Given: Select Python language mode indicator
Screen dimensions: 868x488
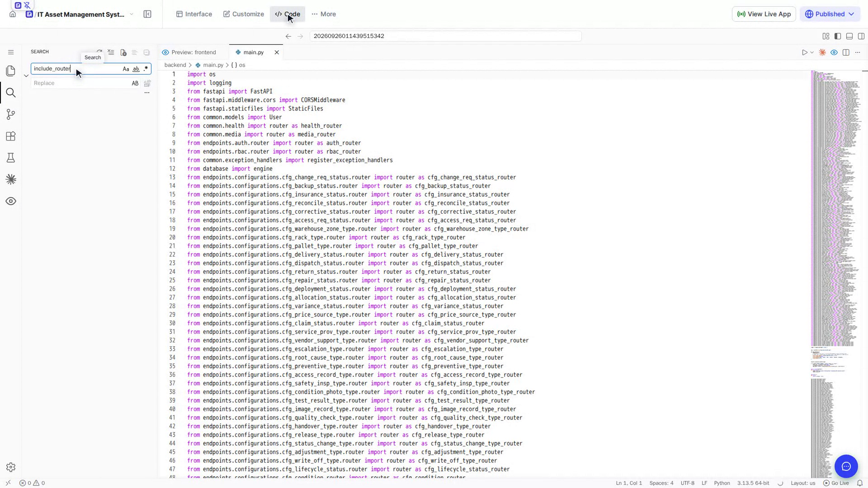Looking at the screenshot, I should (x=722, y=483).
